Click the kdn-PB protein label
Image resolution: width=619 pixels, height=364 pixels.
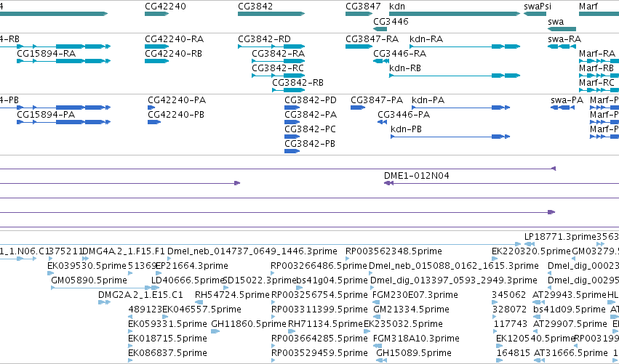406,129
